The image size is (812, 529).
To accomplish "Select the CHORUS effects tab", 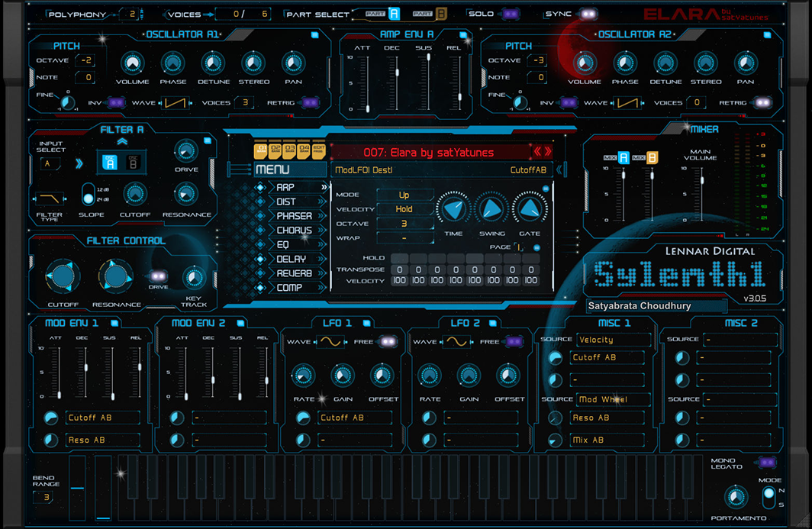I will click(x=298, y=230).
